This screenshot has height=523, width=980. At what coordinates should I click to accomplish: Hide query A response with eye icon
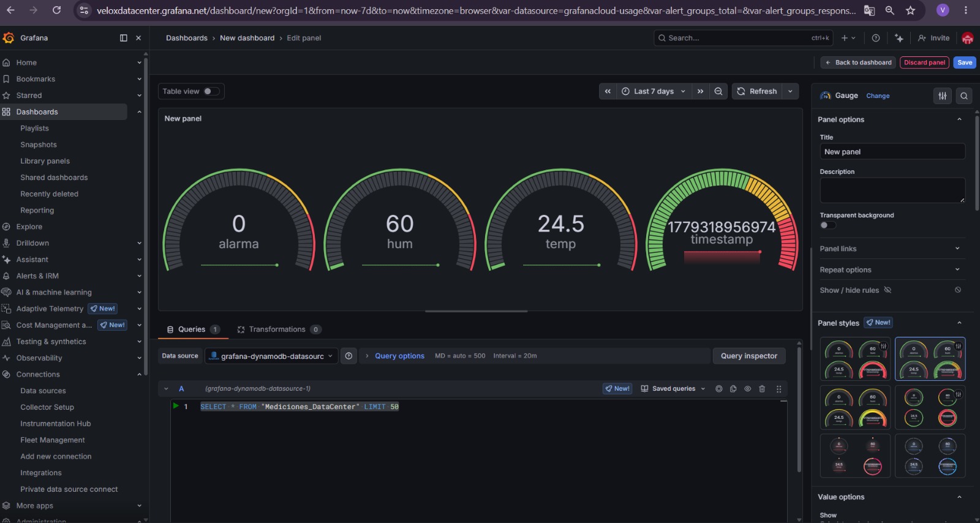click(747, 389)
